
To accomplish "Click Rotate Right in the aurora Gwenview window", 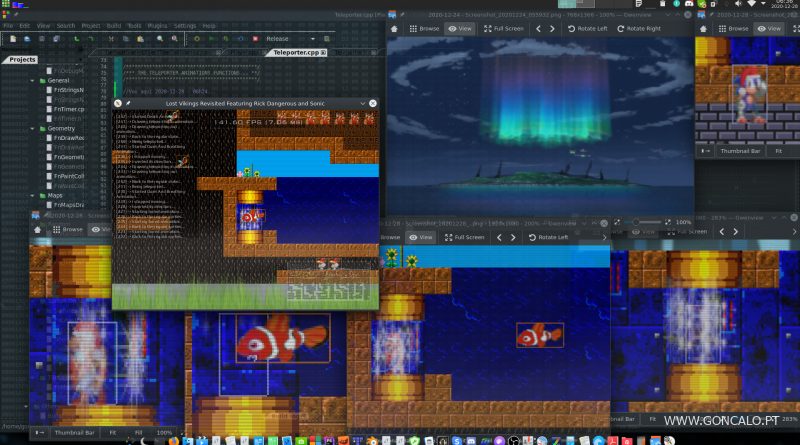I will (x=639, y=29).
